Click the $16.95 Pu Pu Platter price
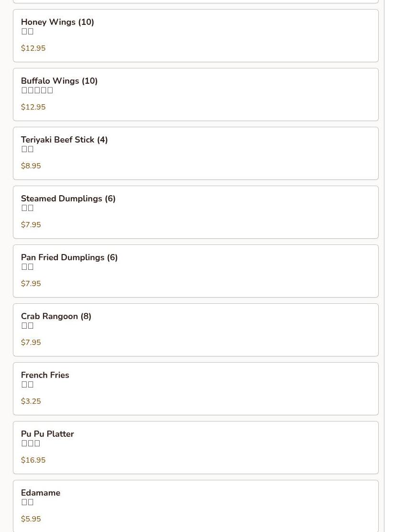Screen dimensions: 394x532 point(33,460)
